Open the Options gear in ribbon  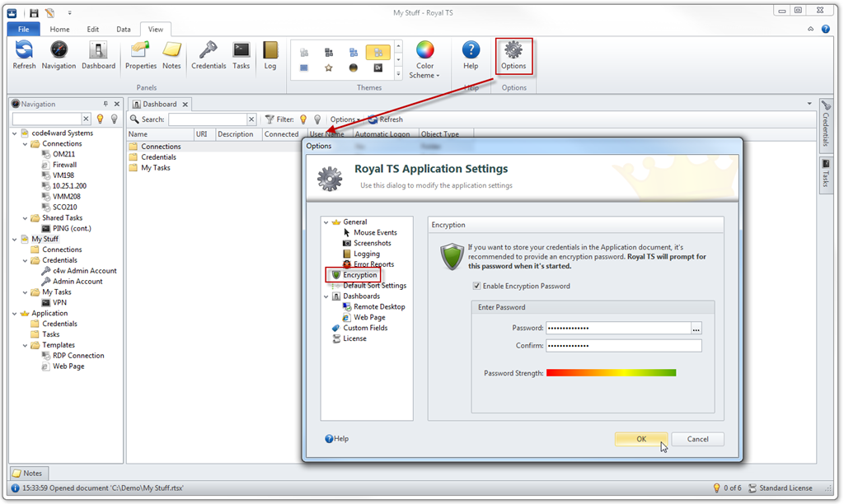(x=513, y=55)
